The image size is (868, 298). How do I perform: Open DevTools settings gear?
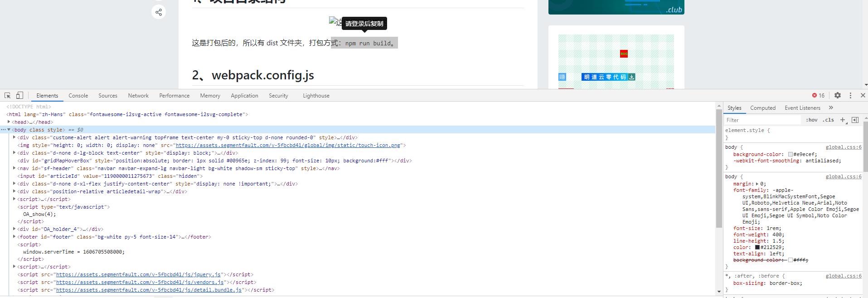point(838,95)
